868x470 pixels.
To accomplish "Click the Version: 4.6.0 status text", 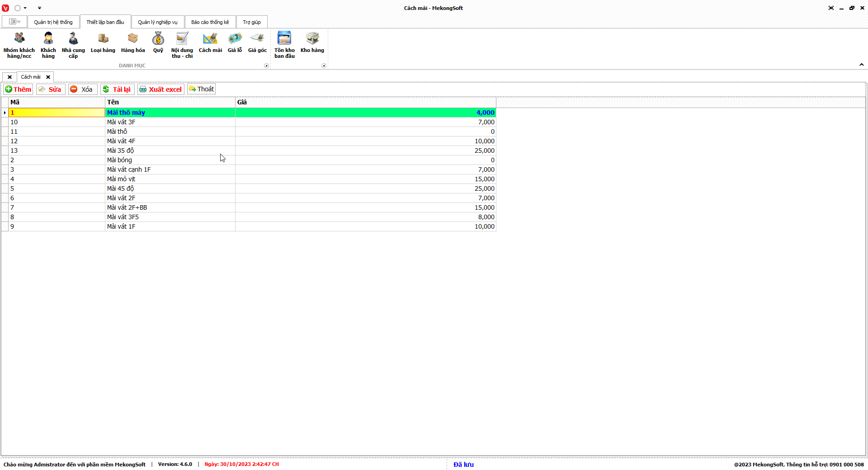I will [175, 464].
